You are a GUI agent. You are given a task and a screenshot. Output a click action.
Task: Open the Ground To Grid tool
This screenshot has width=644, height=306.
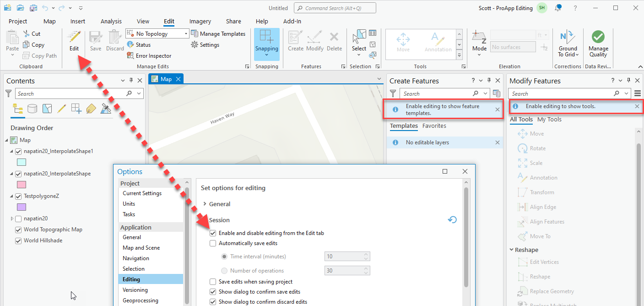[568, 44]
